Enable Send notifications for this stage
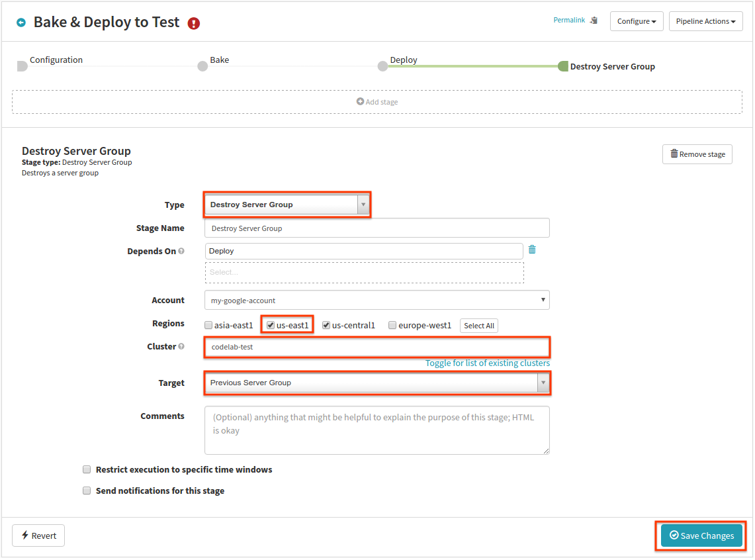Screen dimensions: 755x560 coord(87,490)
